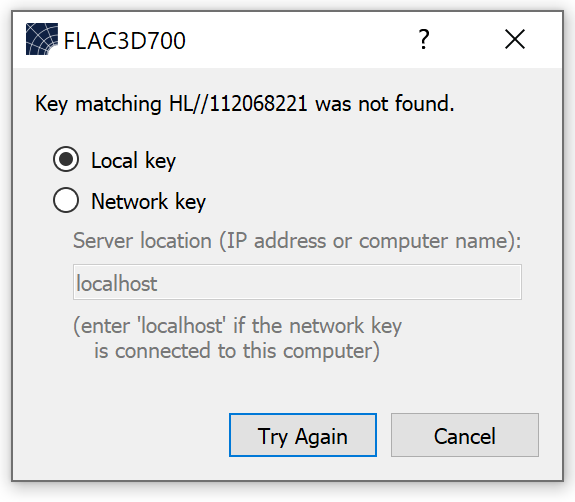This screenshot has height=502, width=575.
Task: Dismiss the dialog with Cancel
Action: (x=465, y=435)
